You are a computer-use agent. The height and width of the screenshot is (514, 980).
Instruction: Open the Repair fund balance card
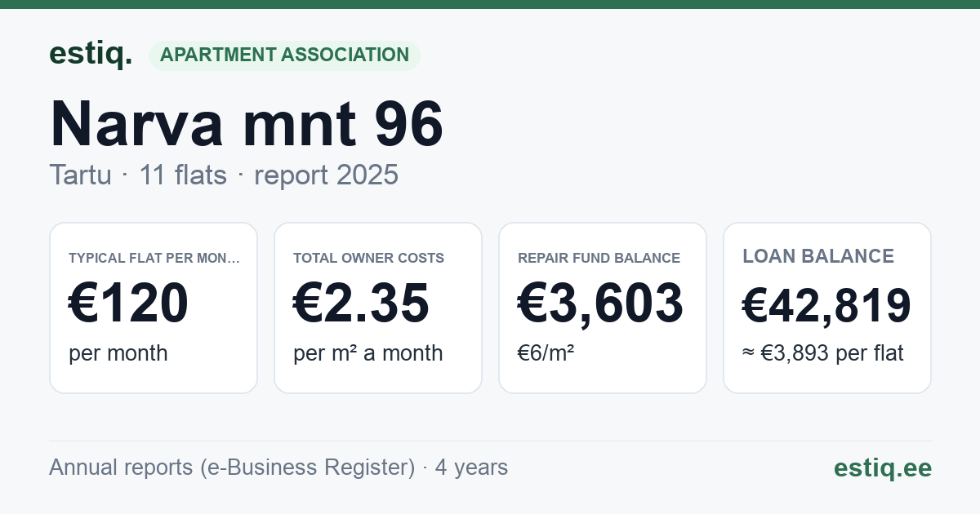[x=603, y=308]
